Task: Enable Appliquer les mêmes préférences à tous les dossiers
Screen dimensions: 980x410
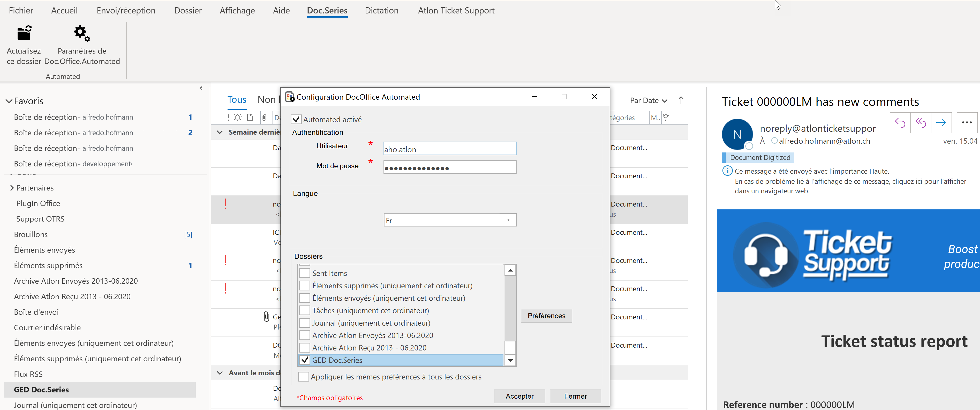Action: [x=304, y=377]
